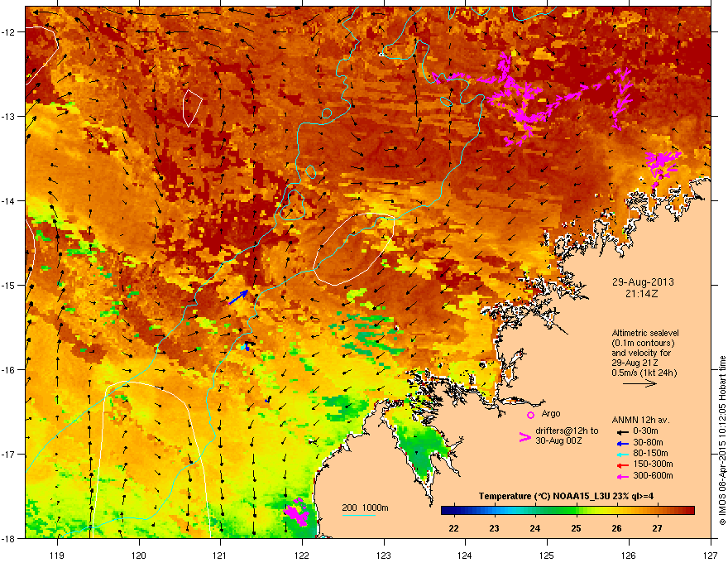Click the longitude axis label '123'
The image size is (728, 563).
click(x=384, y=556)
